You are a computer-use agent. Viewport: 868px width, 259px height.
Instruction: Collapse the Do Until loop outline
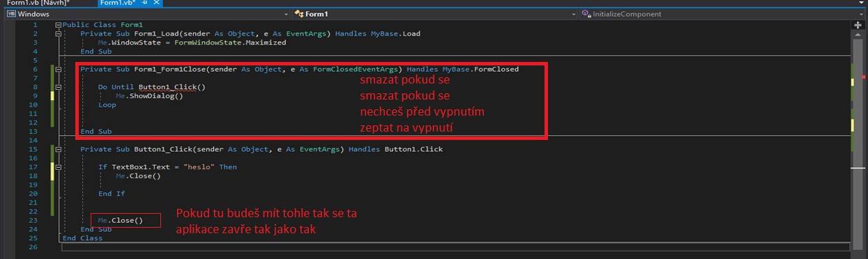click(x=58, y=88)
